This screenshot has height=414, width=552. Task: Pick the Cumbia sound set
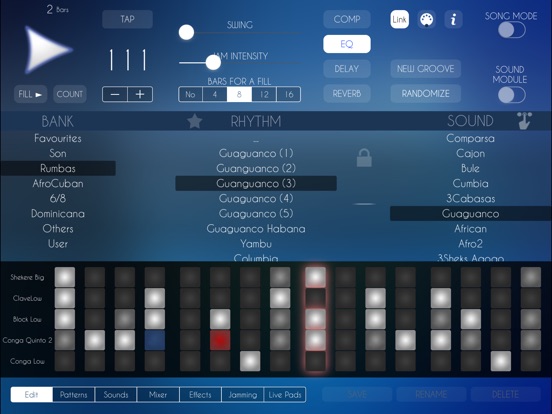(470, 183)
